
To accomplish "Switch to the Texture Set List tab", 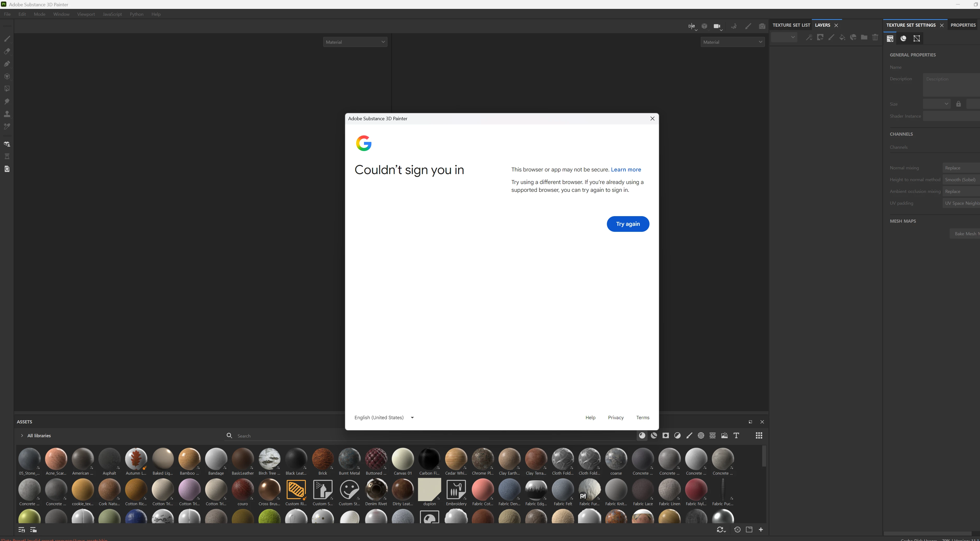I will [791, 25].
